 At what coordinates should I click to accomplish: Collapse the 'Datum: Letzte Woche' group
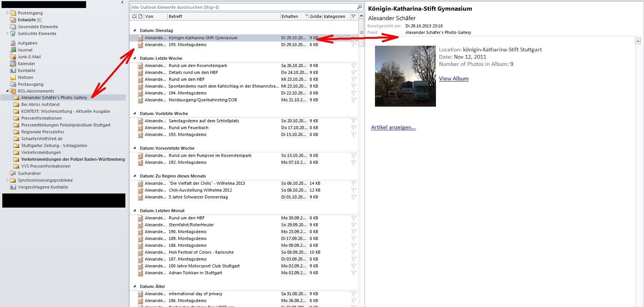tap(135, 58)
